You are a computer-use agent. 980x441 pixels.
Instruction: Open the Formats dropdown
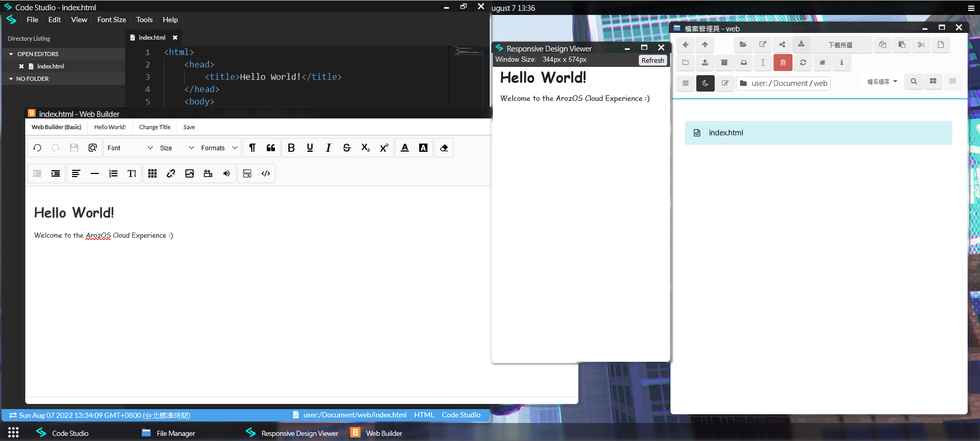[x=219, y=148]
